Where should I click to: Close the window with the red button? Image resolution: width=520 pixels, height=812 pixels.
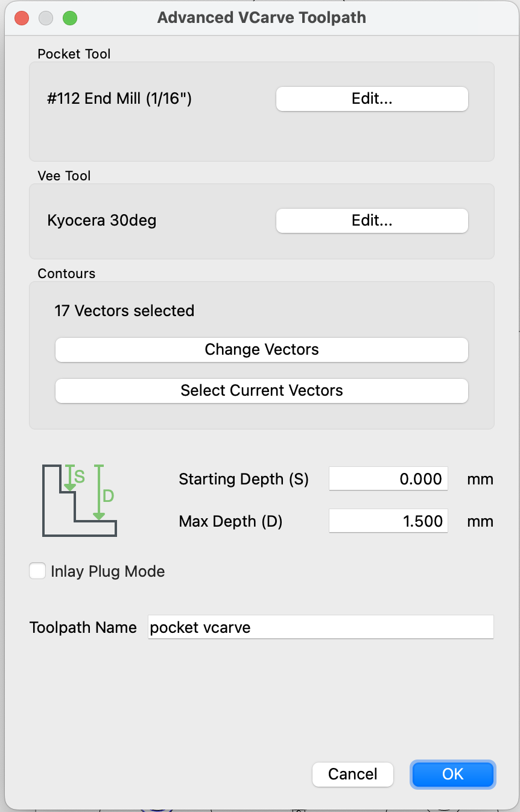tap(22, 17)
